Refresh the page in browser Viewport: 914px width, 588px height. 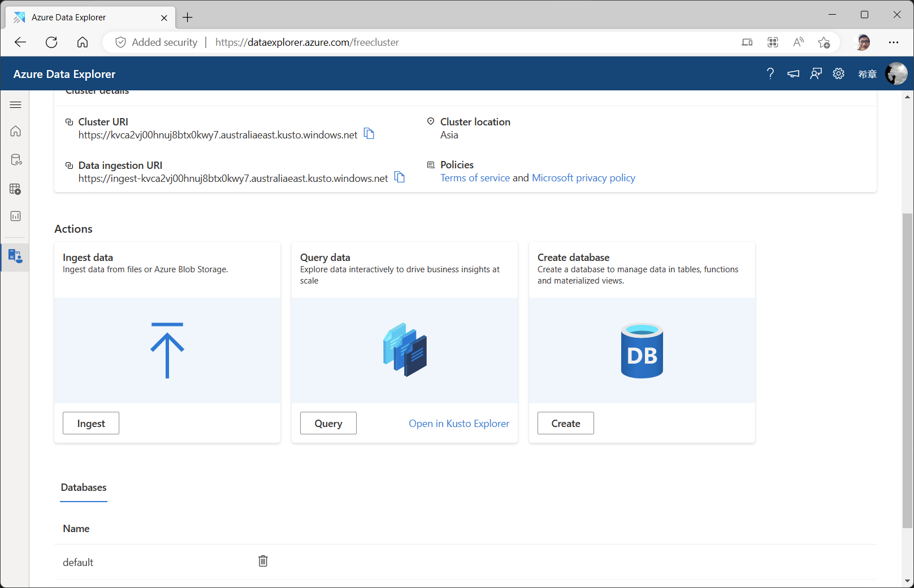[51, 42]
